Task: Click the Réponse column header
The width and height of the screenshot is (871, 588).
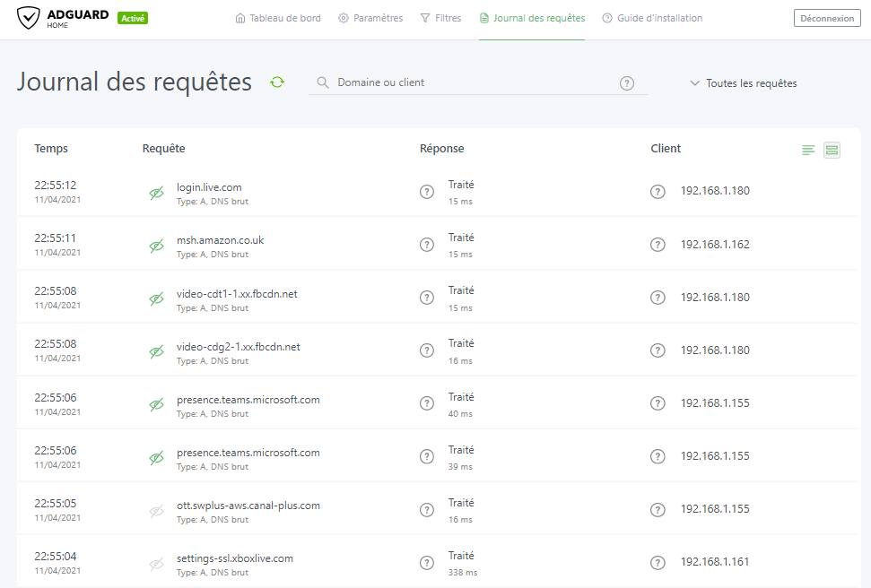Action: [441, 148]
